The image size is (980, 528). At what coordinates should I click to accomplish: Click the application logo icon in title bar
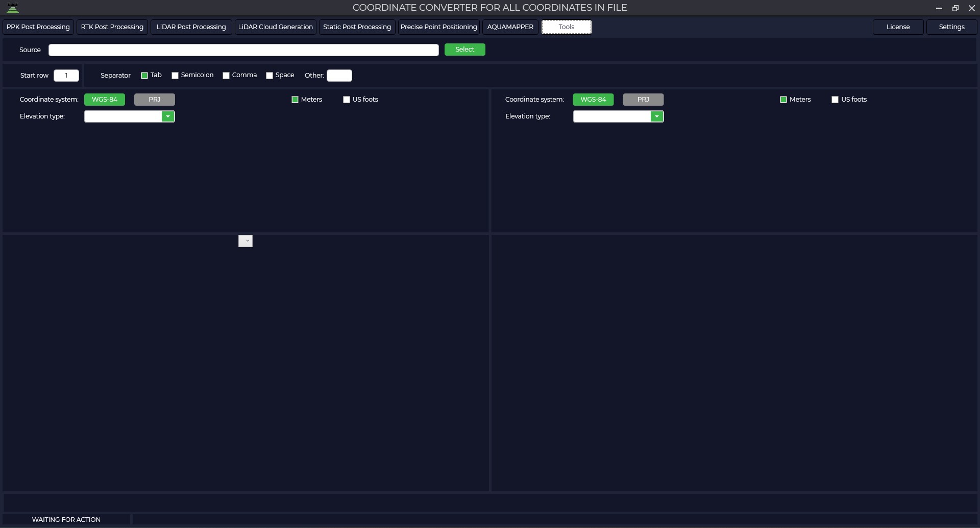(x=13, y=8)
